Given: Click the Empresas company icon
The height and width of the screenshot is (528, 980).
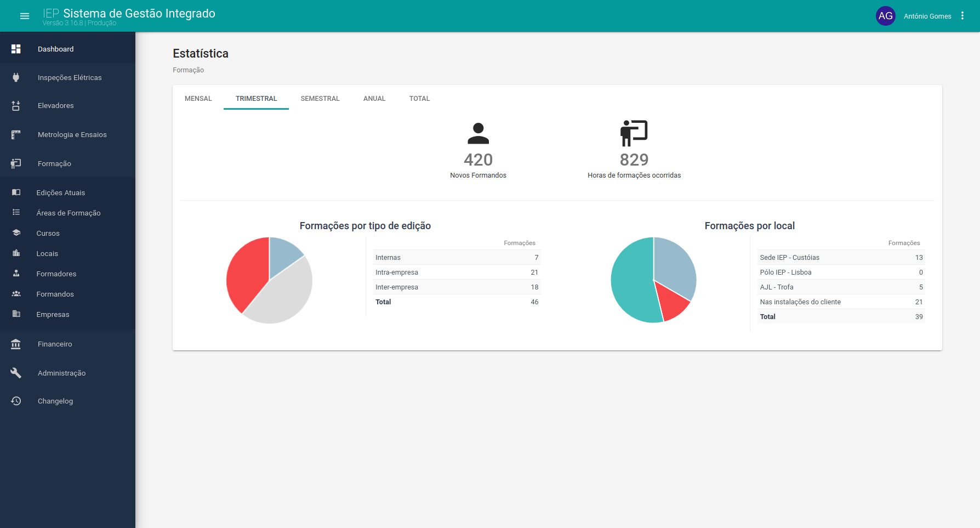Looking at the screenshot, I should click(x=16, y=314).
